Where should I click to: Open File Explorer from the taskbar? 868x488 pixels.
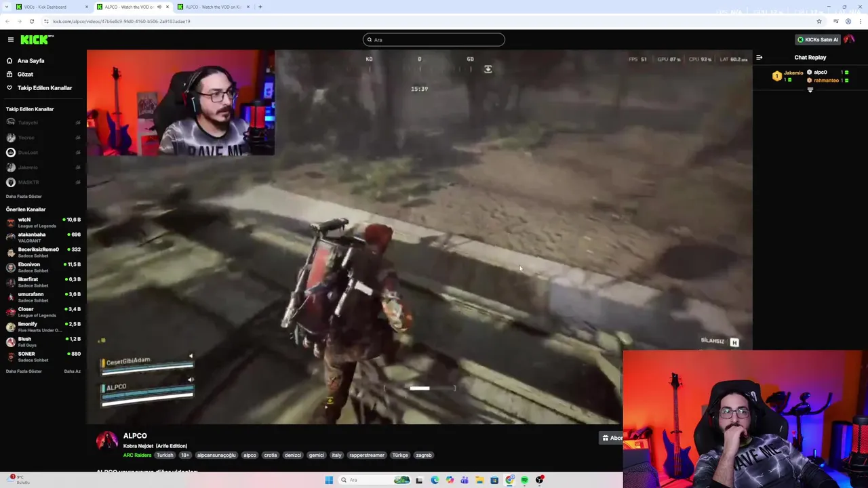479,480
